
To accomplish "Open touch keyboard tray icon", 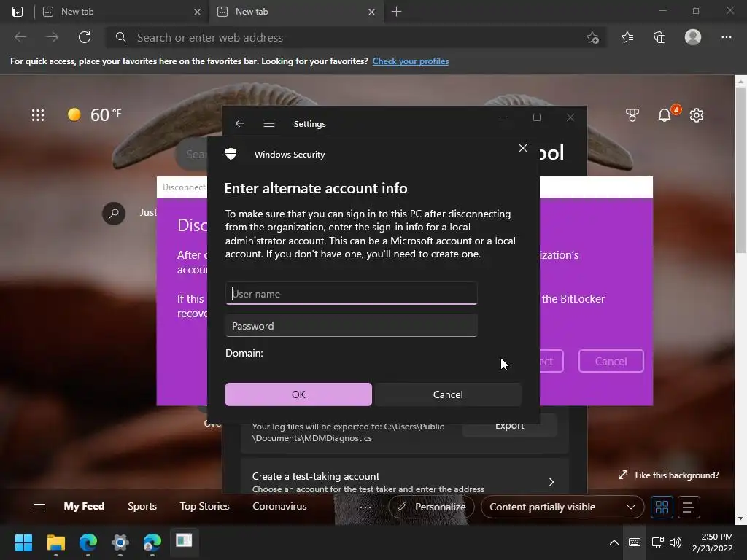I will pos(635,542).
